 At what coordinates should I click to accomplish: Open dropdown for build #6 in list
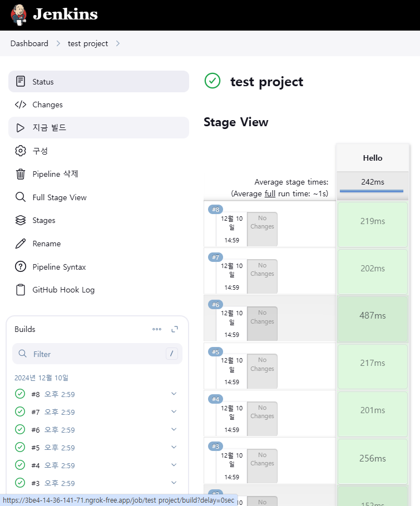[174, 429]
